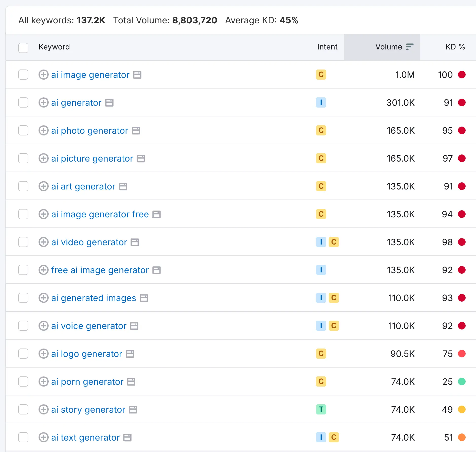Click the green KD dot showing 25
The image size is (476, 452).
click(x=462, y=381)
